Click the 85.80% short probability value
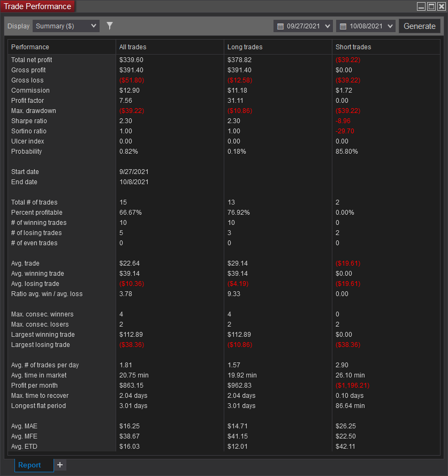This screenshot has width=448, height=476. pyautogui.click(x=347, y=152)
